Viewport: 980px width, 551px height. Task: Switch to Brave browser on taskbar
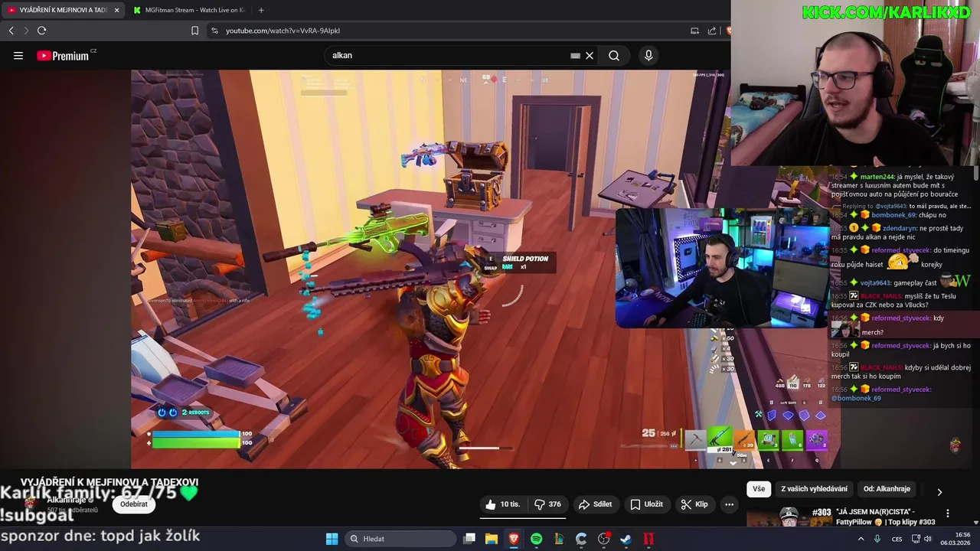514,539
